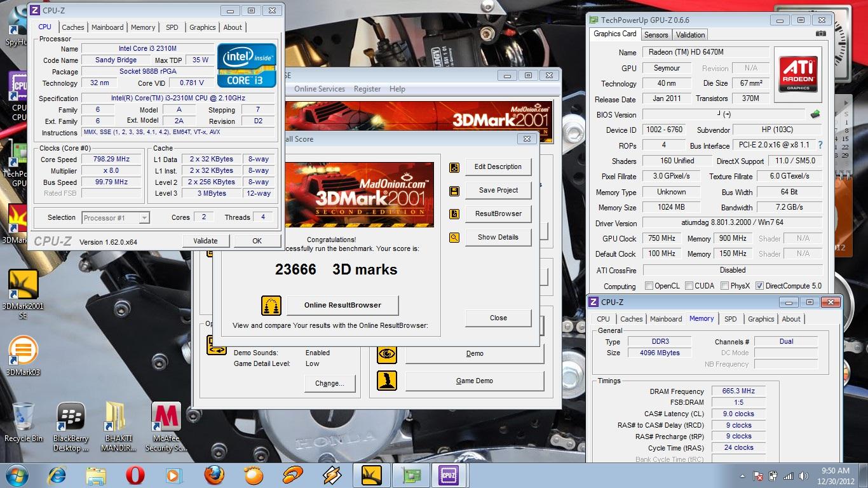Open the SPD tab in top CPU-Z window
The height and width of the screenshot is (488, 868).
(x=172, y=27)
